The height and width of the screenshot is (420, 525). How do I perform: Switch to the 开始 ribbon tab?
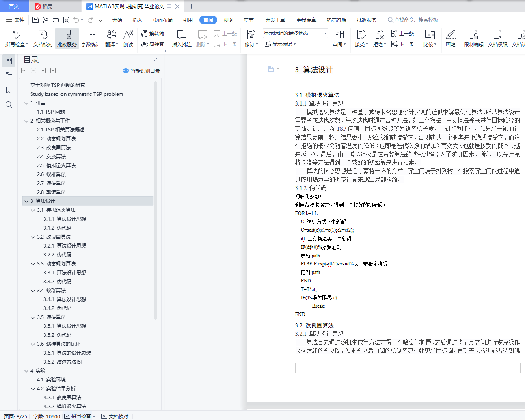pyautogui.click(x=117, y=20)
